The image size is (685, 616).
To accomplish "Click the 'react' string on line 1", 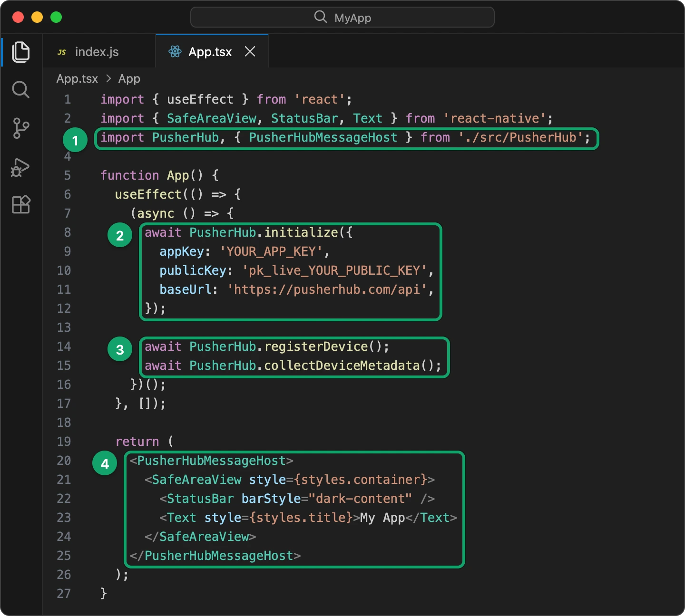I will [x=320, y=99].
